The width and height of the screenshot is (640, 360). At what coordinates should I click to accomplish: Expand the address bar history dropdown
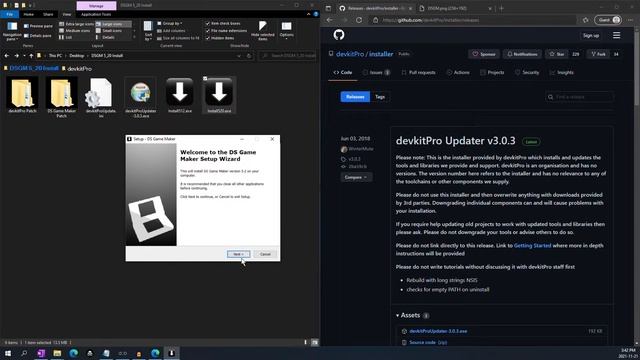(x=239, y=56)
